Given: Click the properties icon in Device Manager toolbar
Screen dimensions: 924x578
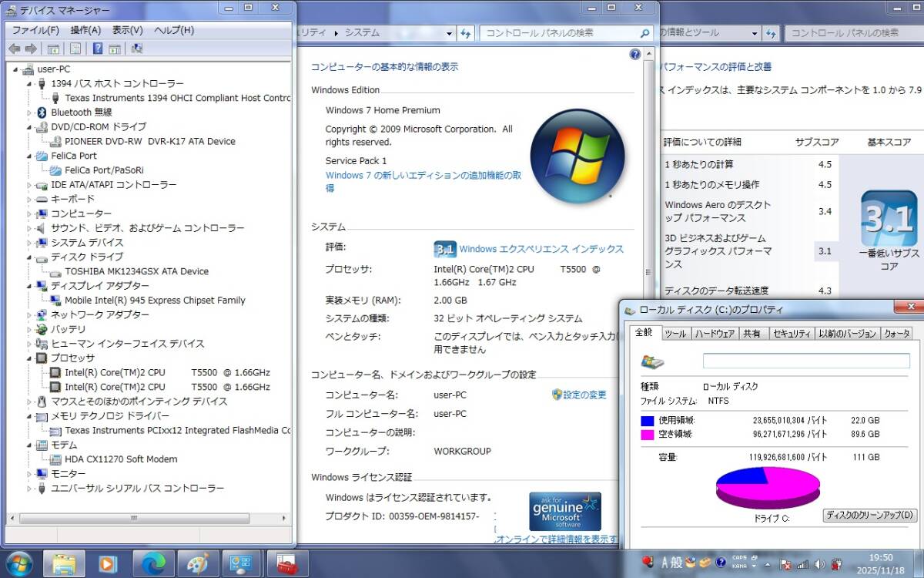Looking at the screenshot, I should click(75, 49).
